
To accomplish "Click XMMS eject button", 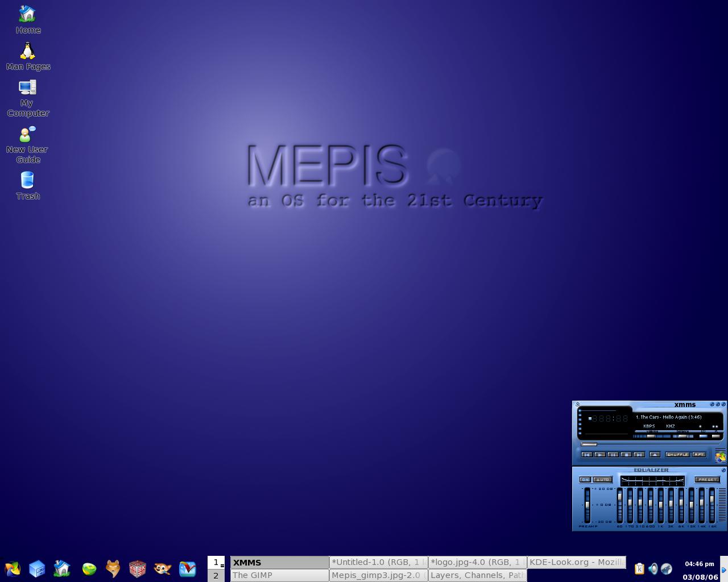I will tap(655, 455).
